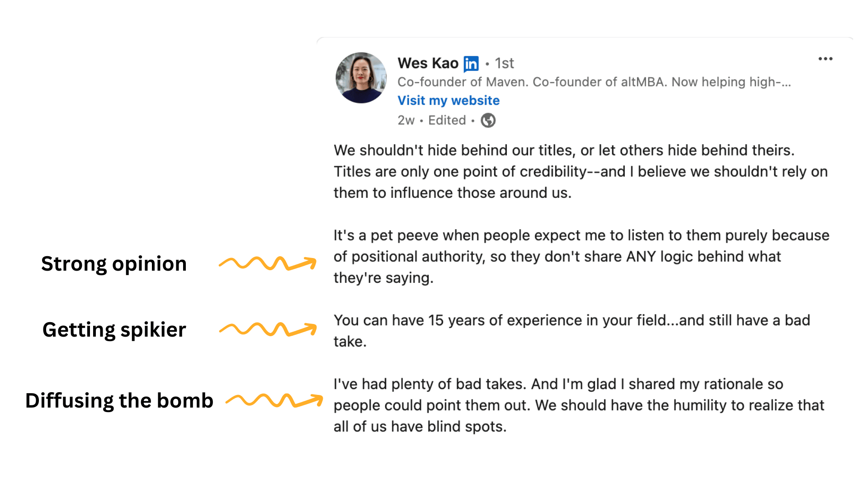Click the arrow beside Strong opinion

[268, 263]
